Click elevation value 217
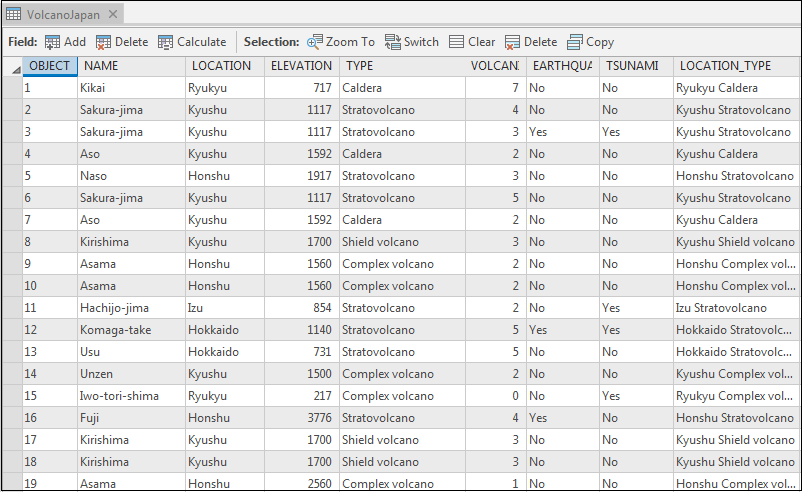 coord(302,396)
